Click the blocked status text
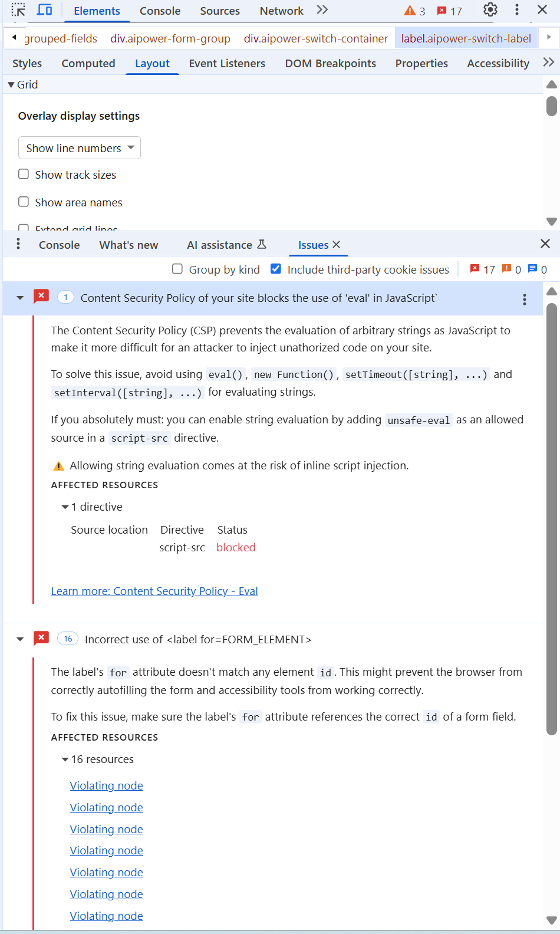 click(236, 547)
